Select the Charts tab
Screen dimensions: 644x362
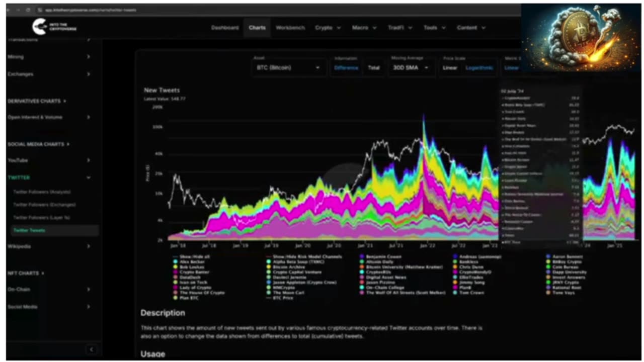pos(257,28)
